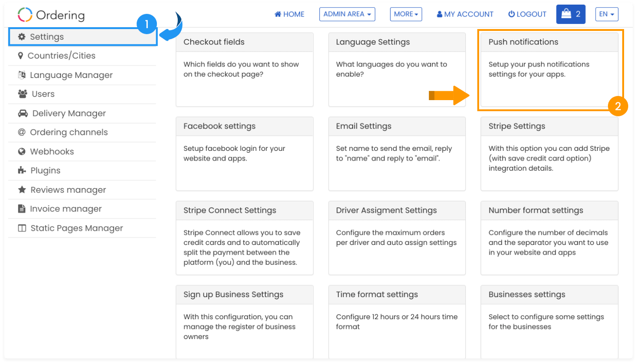Click the Ordering channels @ icon
Viewport: 637px width, 364px height.
coord(21,132)
